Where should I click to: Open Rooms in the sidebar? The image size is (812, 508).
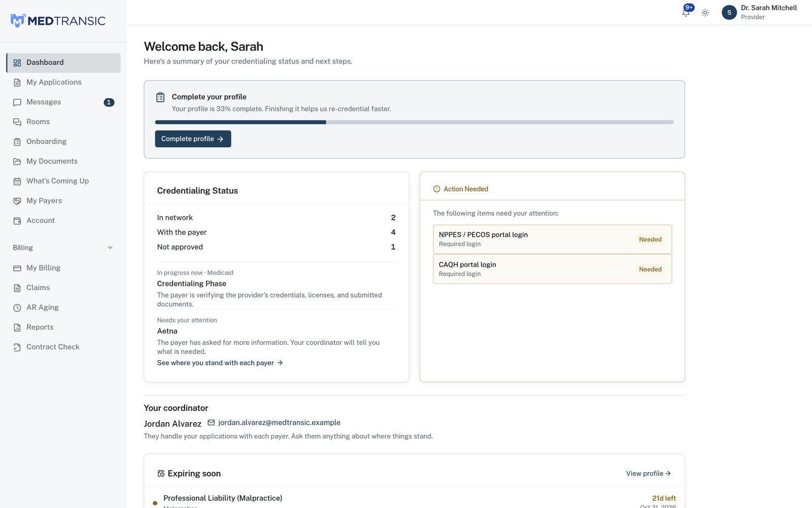[63, 122]
